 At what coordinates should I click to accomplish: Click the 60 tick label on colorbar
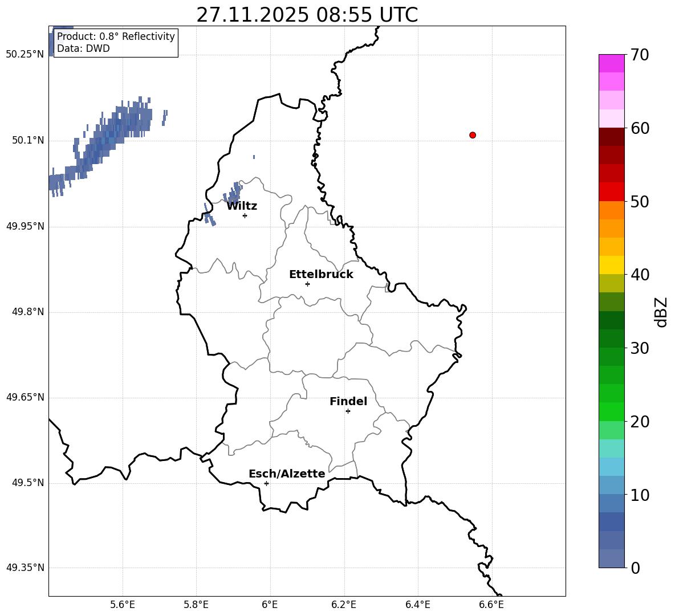[x=640, y=128]
